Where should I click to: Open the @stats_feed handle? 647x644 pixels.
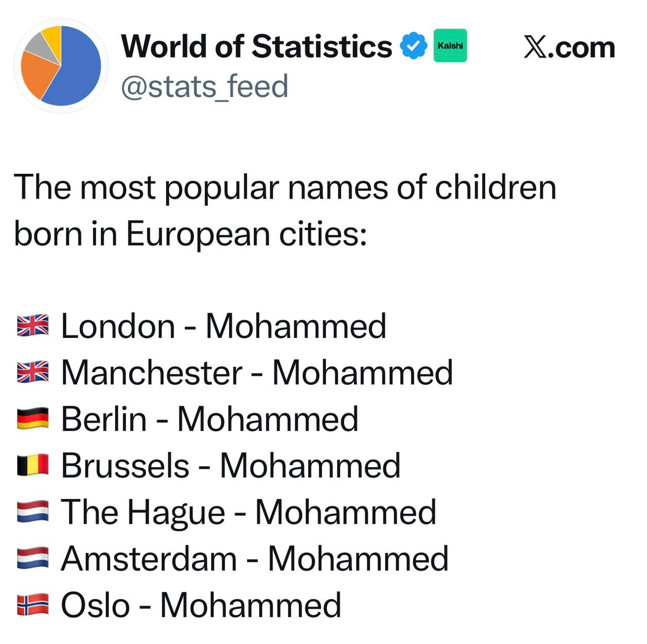(205, 86)
